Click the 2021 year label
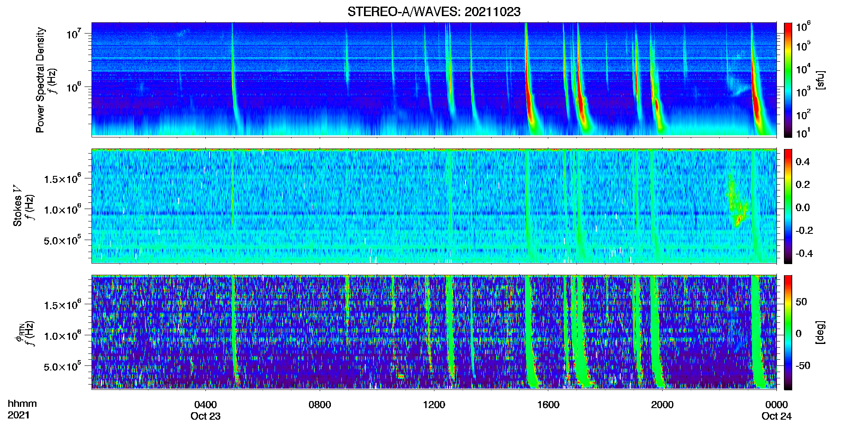This screenshot has width=868, height=447. pyautogui.click(x=19, y=415)
